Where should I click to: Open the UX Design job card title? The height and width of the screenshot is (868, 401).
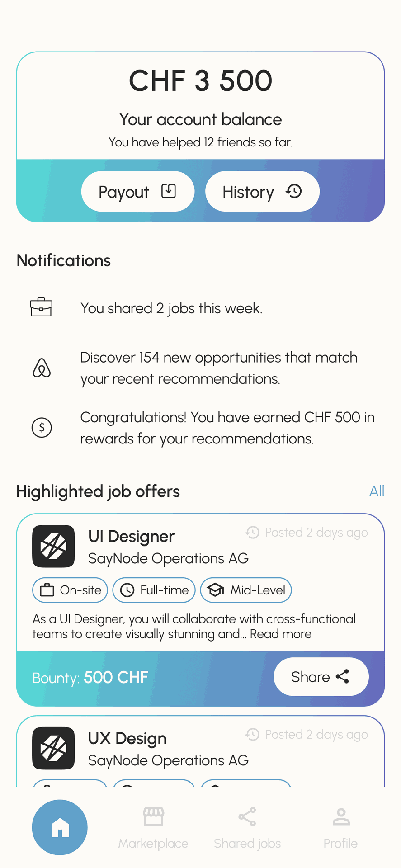point(127,739)
